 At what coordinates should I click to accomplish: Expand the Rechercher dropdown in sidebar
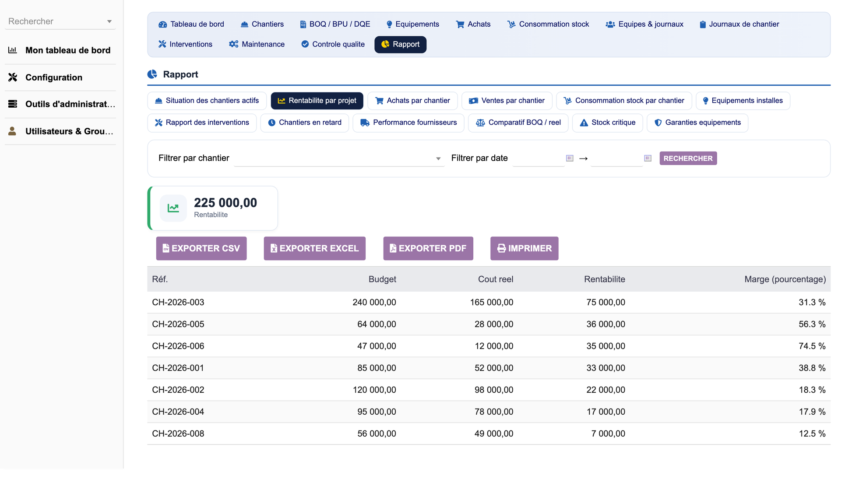coord(109,21)
